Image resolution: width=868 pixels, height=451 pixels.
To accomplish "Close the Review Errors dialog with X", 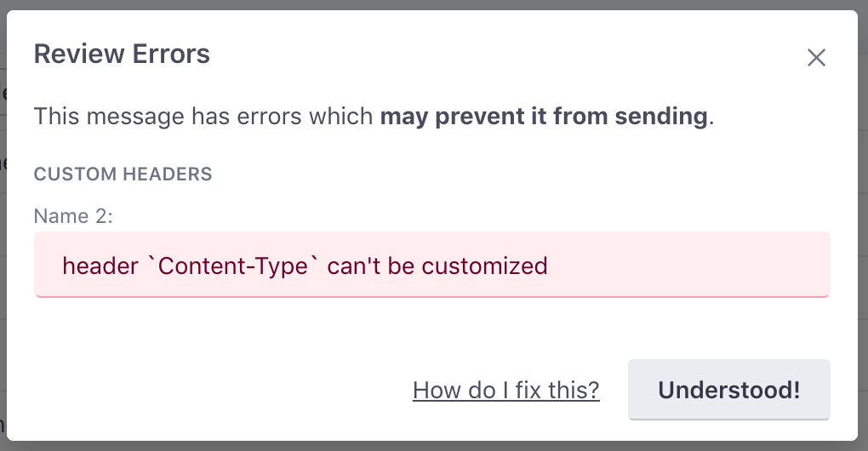I will tap(816, 58).
